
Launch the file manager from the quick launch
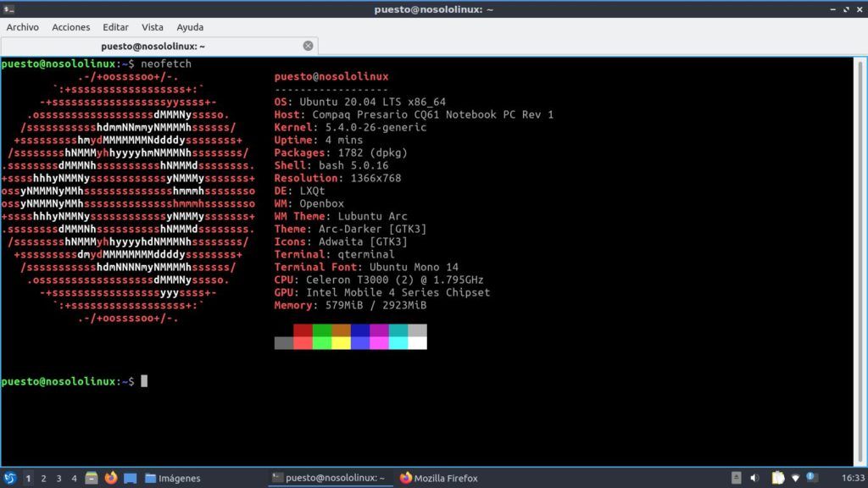(92, 478)
